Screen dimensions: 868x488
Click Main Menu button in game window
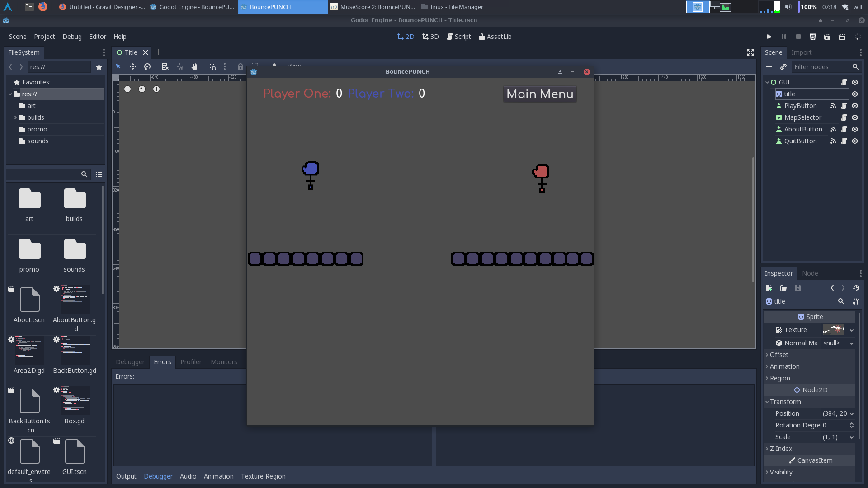coord(540,94)
